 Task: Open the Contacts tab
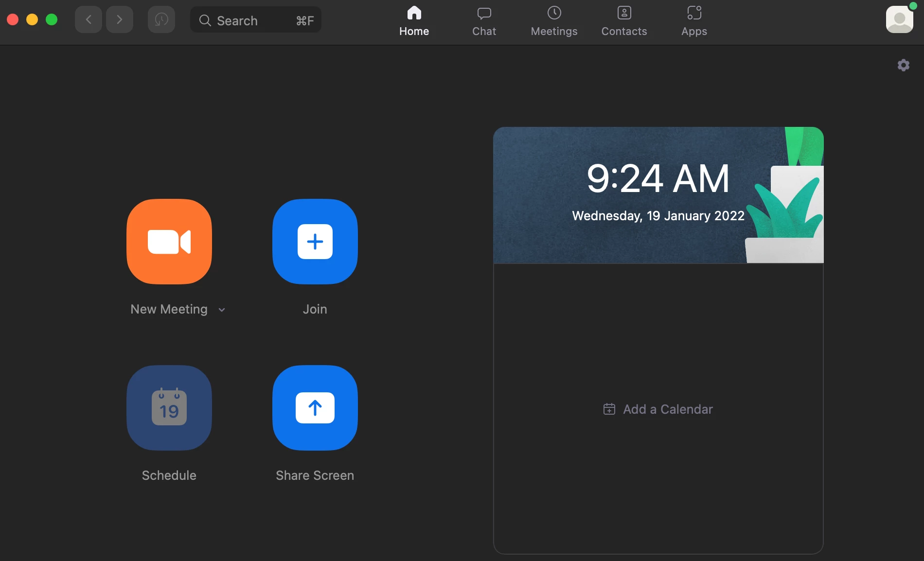click(x=624, y=21)
